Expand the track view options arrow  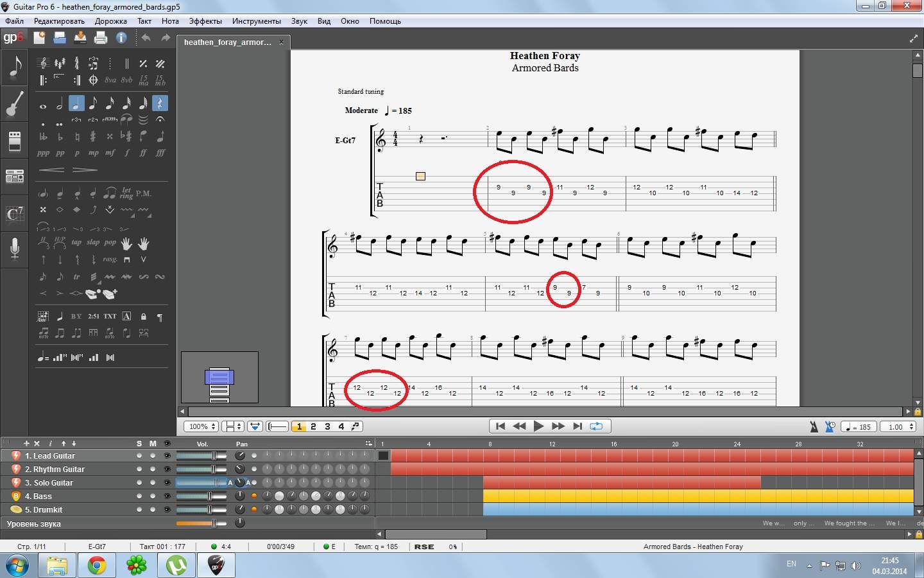[368, 443]
